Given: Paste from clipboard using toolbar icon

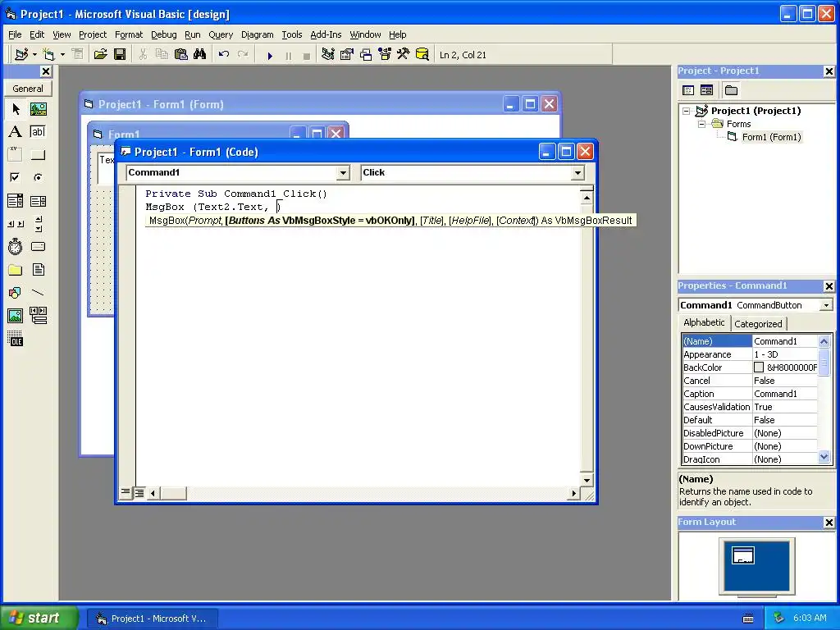Looking at the screenshot, I should click(181, 55).
